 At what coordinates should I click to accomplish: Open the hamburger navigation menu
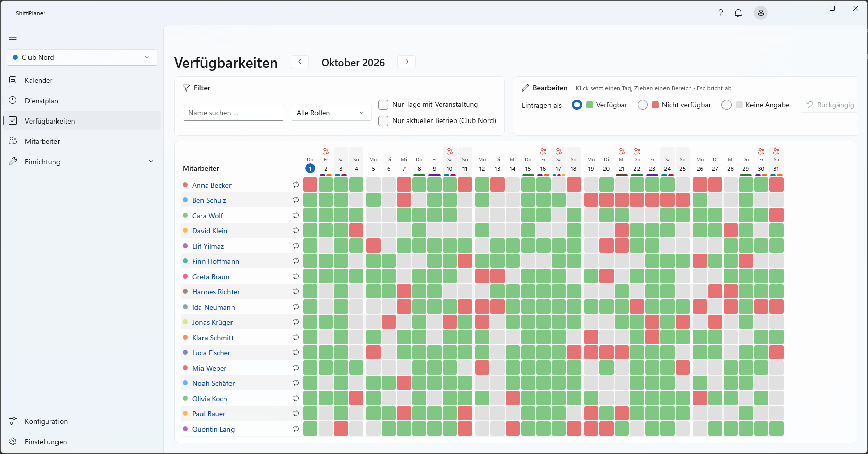click(x=13, y=37)
